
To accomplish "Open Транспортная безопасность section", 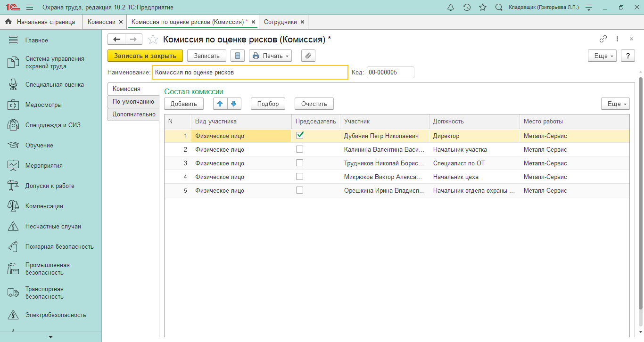I will tap(50, 293).
